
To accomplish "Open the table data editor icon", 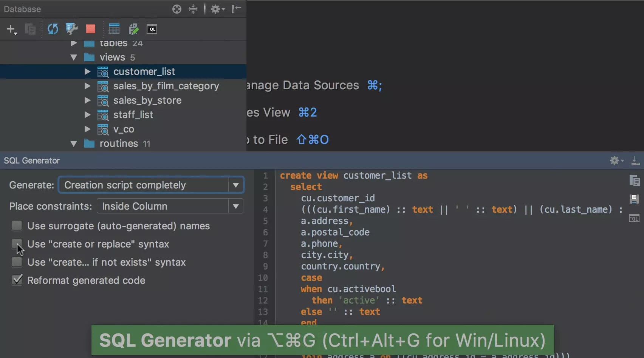I will tap(114, 29).
